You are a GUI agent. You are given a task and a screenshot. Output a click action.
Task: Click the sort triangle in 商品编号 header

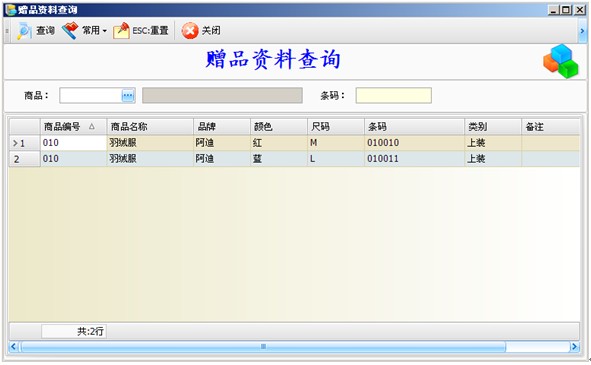(x=92, y=127)
